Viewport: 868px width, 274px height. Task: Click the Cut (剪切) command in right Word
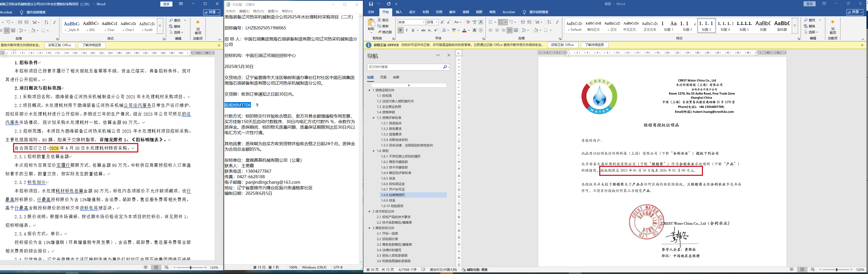[383, 20]
